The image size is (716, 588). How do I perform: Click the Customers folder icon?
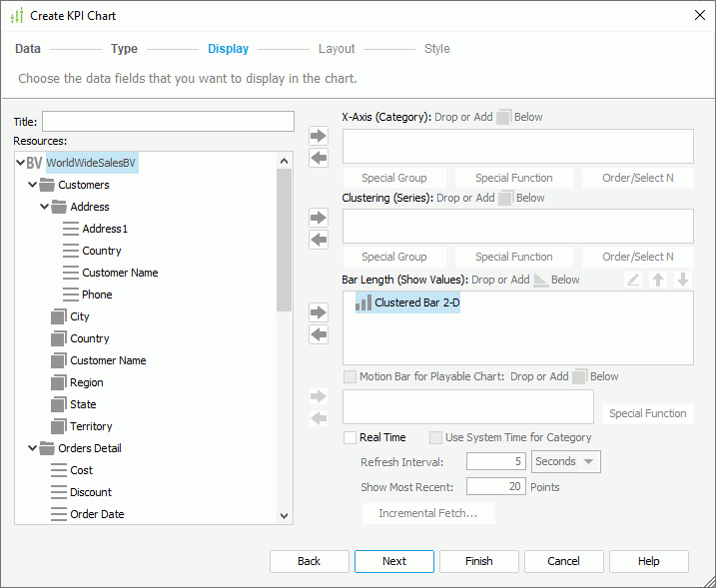pyautogui.click(x=47, y=185)
